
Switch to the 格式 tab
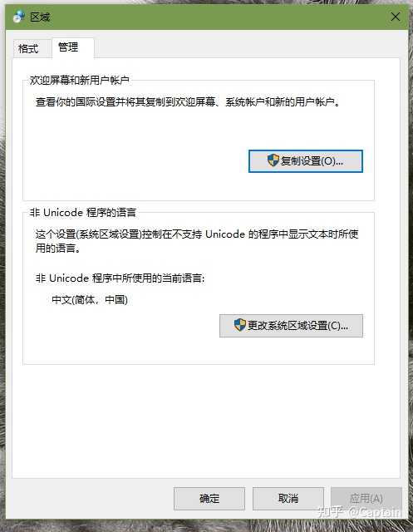(x=28, y=49)
